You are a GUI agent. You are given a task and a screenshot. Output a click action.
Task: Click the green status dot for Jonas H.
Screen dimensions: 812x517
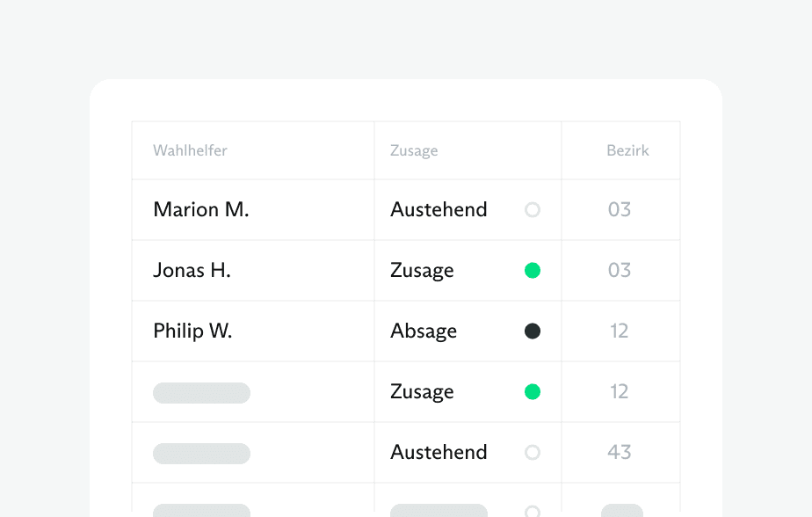[x=532, y=271]
